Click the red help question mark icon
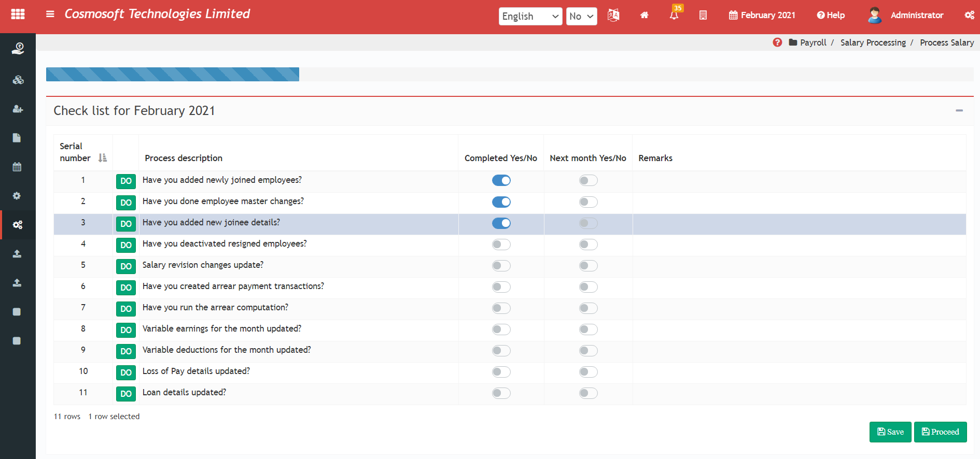Screen dimensions: 980x459 coord(777,42)
